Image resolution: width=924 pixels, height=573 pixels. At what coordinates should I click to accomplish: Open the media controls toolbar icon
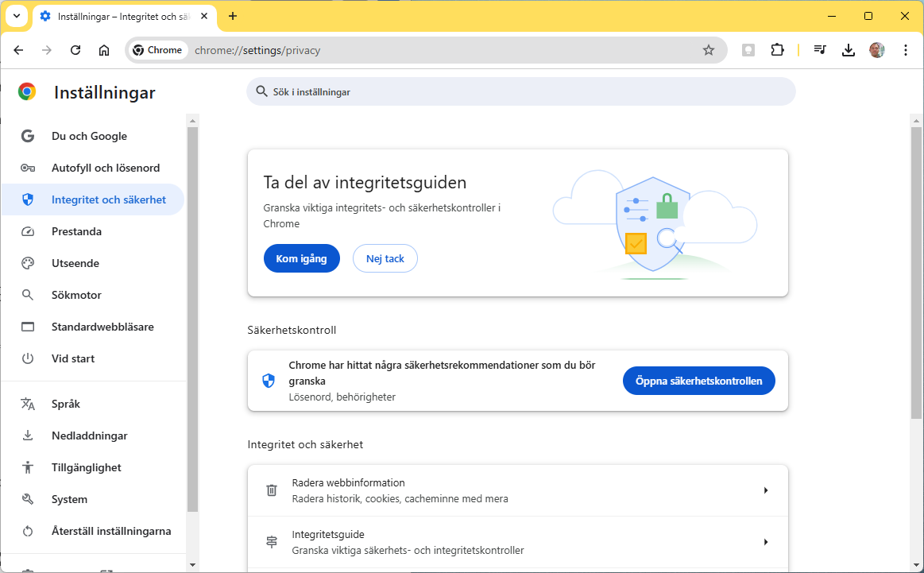click(x=819, y=49)
